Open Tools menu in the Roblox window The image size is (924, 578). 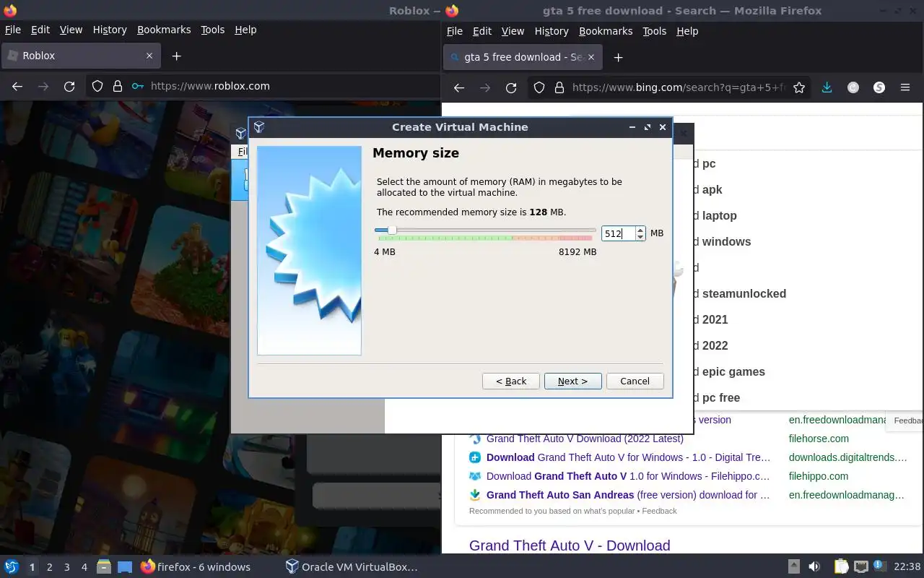click(213, 30)
